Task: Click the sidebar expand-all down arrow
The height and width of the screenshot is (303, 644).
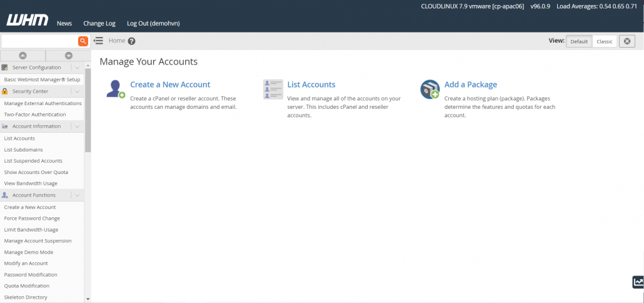Action: [x=69, y=56]
